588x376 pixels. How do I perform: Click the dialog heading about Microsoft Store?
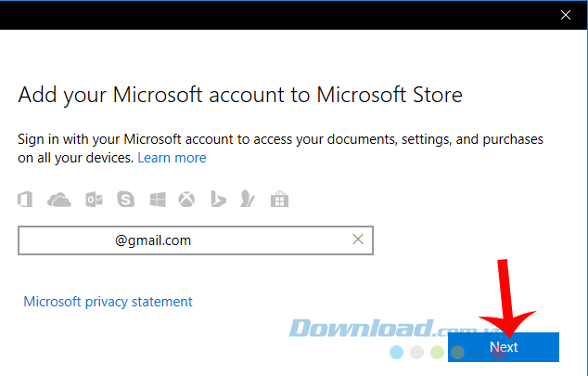240,95
